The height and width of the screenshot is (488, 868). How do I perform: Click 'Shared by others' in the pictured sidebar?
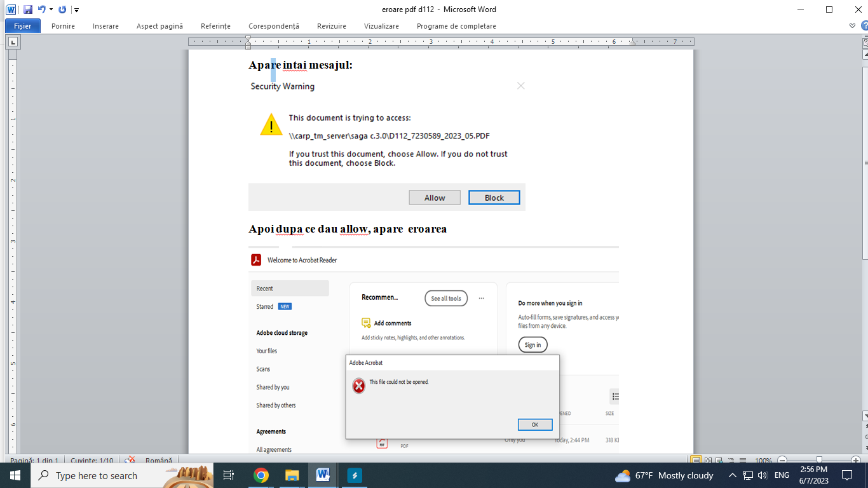(276, 405)
